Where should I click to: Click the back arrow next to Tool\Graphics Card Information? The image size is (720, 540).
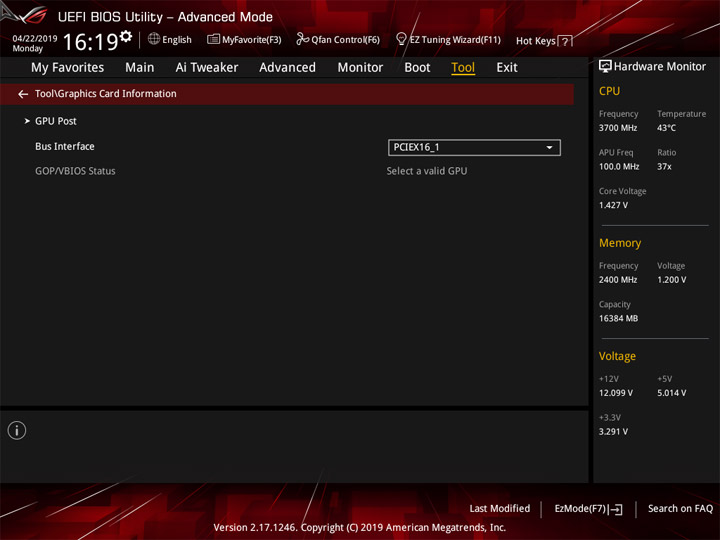[23, 94]
